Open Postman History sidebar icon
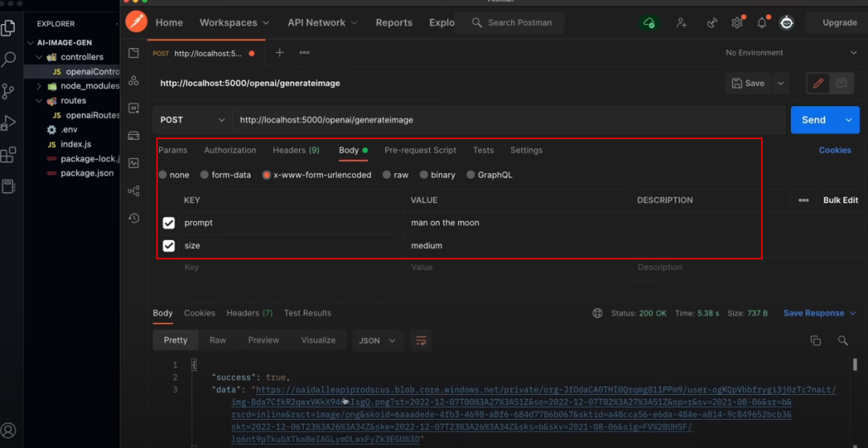The width and height of the screenshot is (868, 448). [133, 218]
